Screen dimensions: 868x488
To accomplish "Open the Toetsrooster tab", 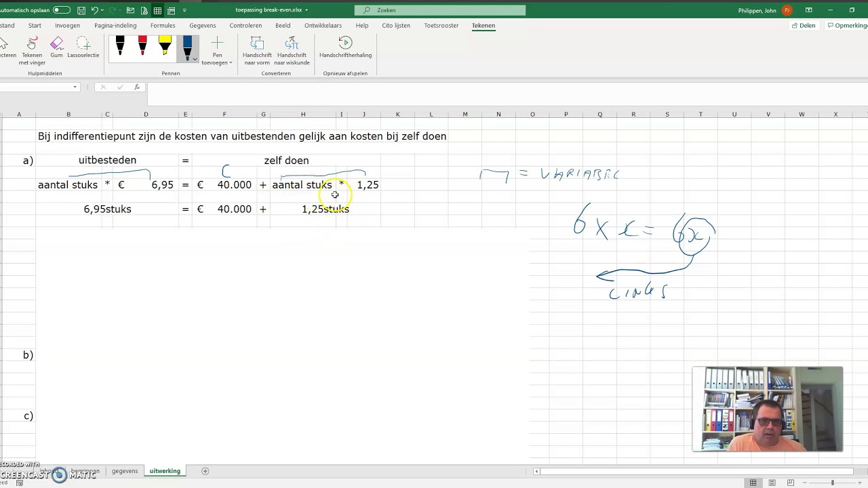I will coord(441,26).
